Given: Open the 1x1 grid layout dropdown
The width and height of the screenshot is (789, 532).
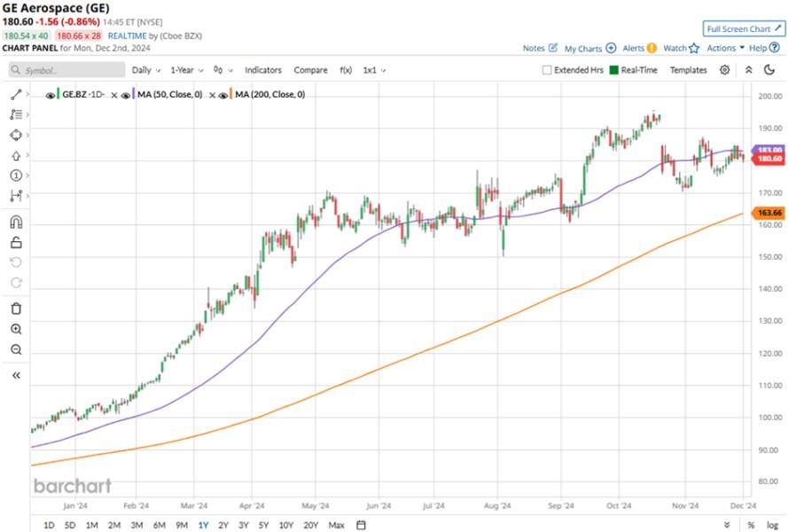Looking at the screenshot, I should 374,70.
